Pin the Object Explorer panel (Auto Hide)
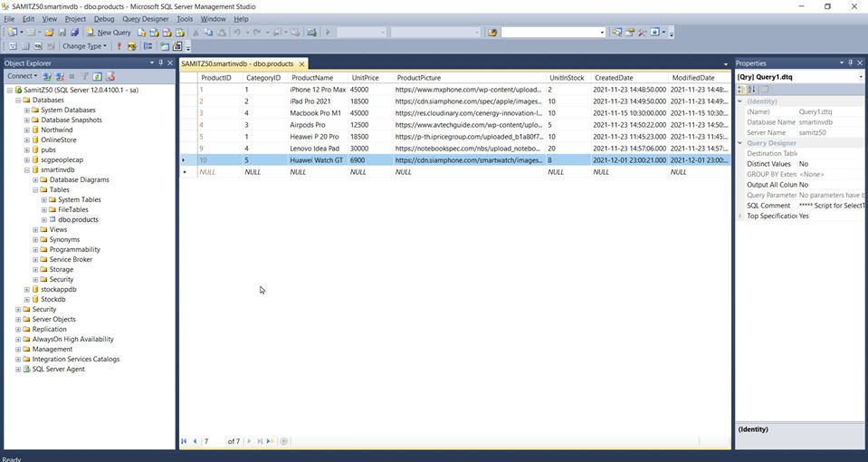 [x=161, y=63]
